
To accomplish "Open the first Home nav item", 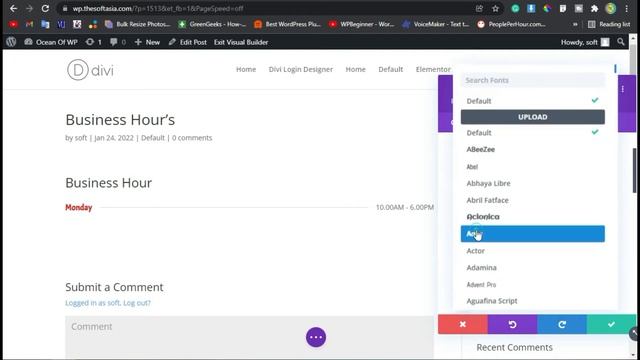I will (x=246, y=69).
